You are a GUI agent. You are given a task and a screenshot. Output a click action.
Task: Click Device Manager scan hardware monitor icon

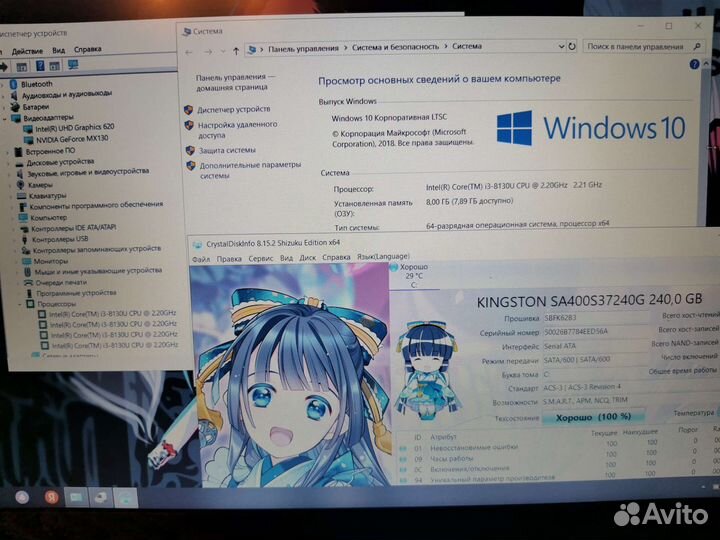(x=73, y=65)
